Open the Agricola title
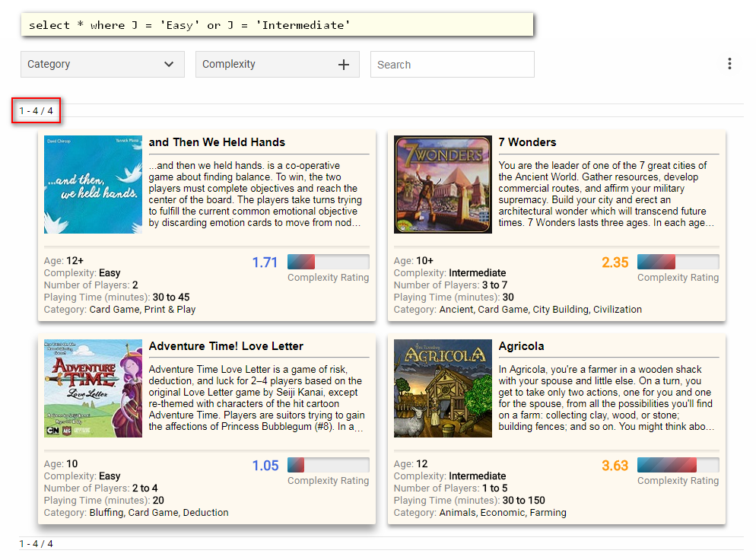This screenshot has height=560, width=756. tap(521, 346)
